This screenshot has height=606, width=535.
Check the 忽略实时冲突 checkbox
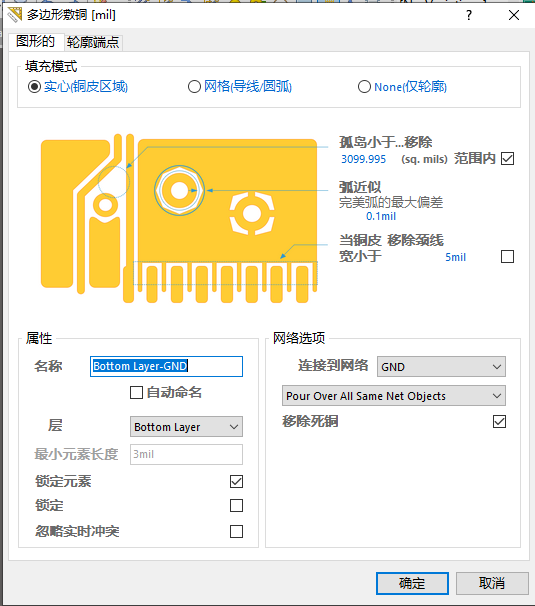[x=236, y=531]
